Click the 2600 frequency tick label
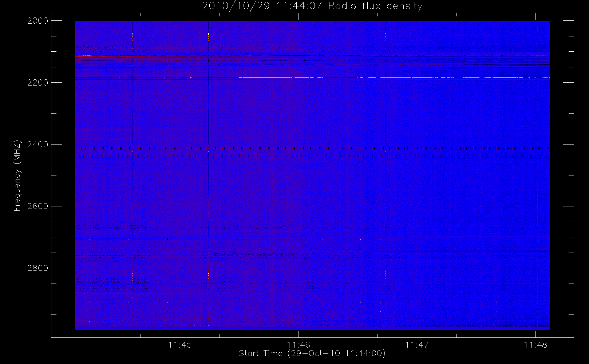This screenshot has width=589, height=364. click(38, 206)
